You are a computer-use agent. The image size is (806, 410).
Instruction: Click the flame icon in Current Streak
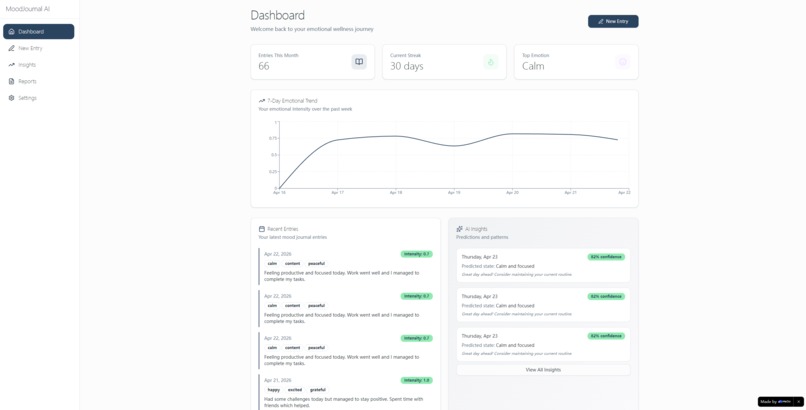click(x=490, y=62)
